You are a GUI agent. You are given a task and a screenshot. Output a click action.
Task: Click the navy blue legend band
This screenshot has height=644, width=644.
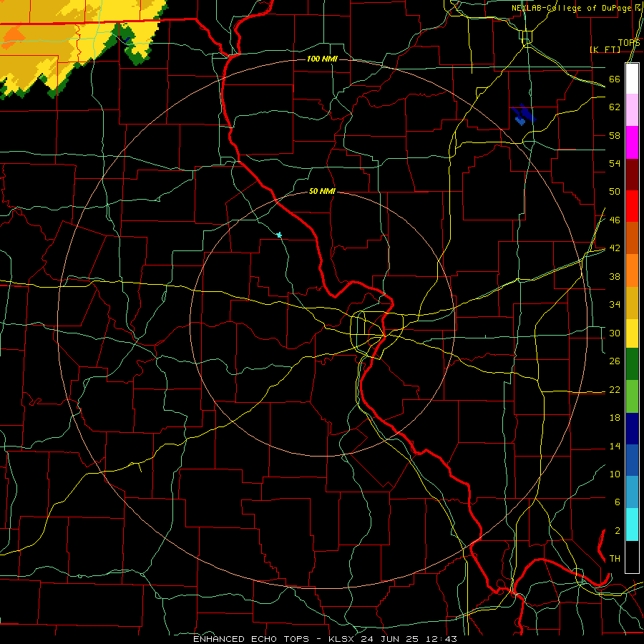pos(632,429)
